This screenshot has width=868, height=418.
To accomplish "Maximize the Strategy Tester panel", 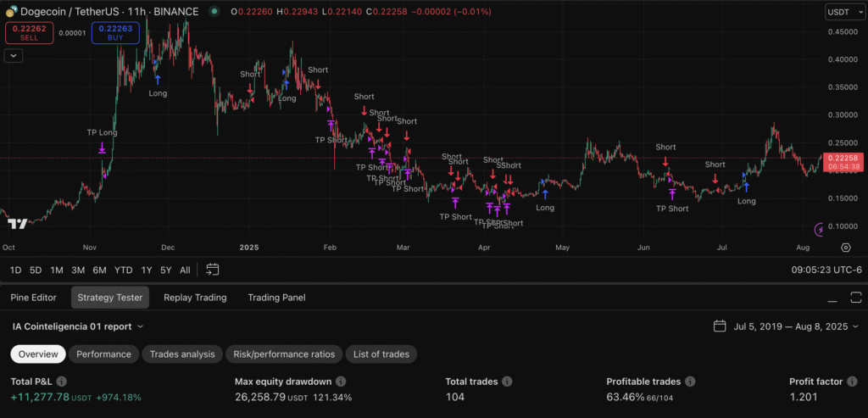I will (856, 298).
